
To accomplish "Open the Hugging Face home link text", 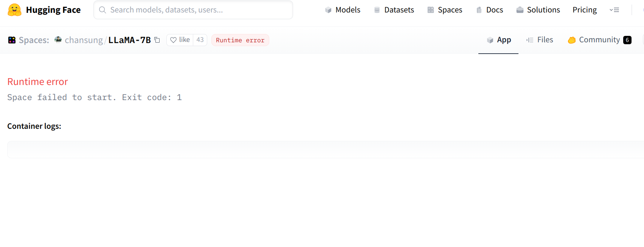I will 53,10.
